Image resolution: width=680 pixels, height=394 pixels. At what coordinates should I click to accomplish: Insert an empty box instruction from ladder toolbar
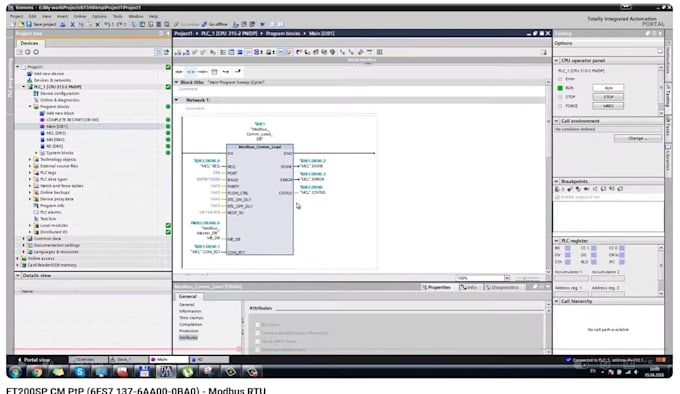214,72
